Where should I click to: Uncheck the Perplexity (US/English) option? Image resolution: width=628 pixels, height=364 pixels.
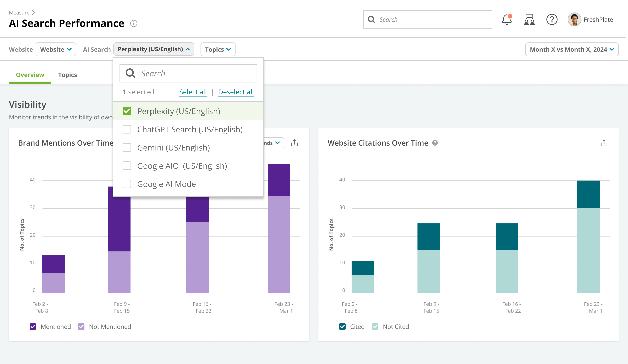pos(127,111)
